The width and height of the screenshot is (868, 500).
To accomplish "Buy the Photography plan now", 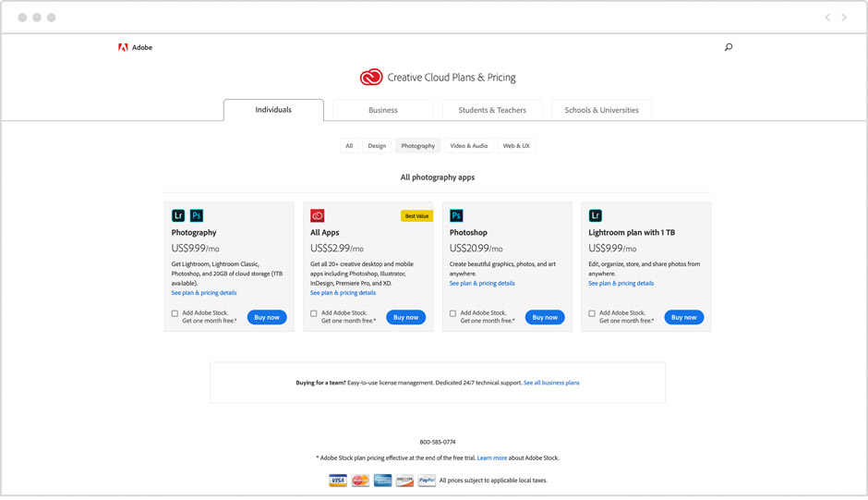I will (x=267, y=317).
